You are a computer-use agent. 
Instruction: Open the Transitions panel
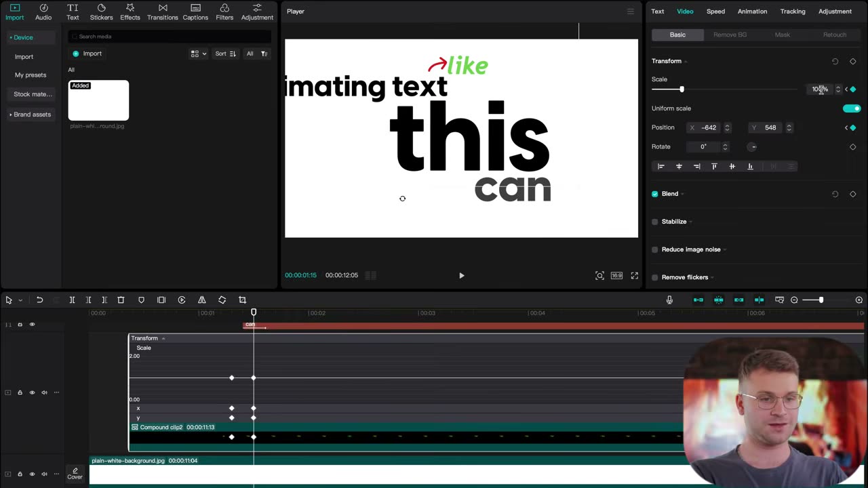coord(163,12)
